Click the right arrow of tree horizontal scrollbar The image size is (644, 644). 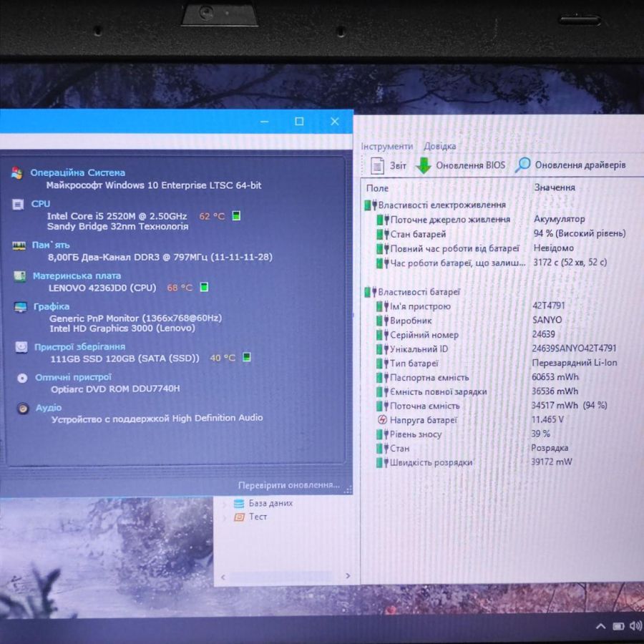[348, 576]
